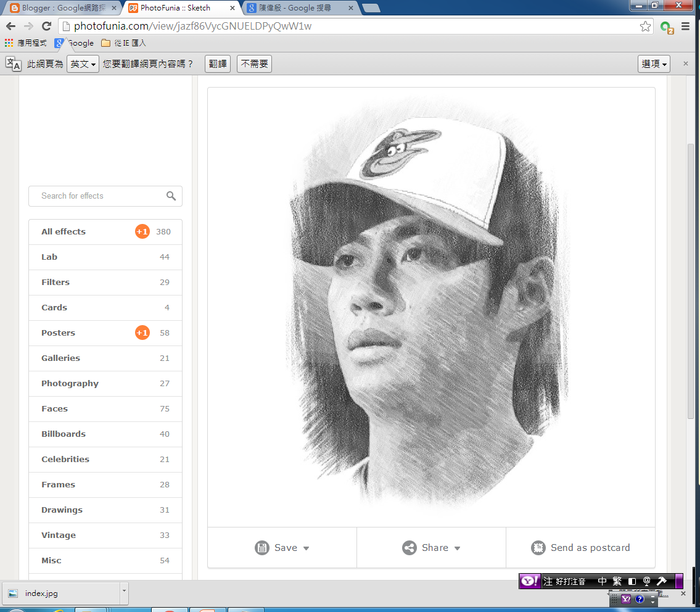Screen dimensions: 700x612
Task: Click the '中' language mode on the IME bar
Action: tap(602, 581)
